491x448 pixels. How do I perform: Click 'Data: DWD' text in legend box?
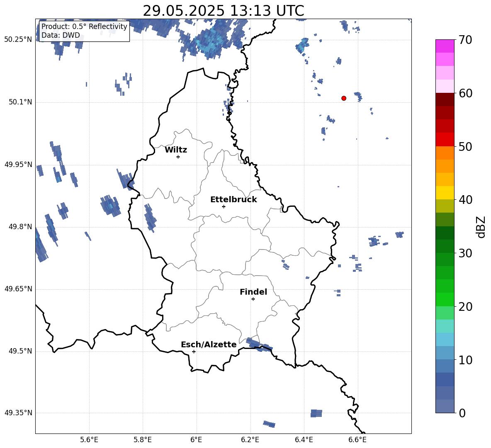point(61,35)
